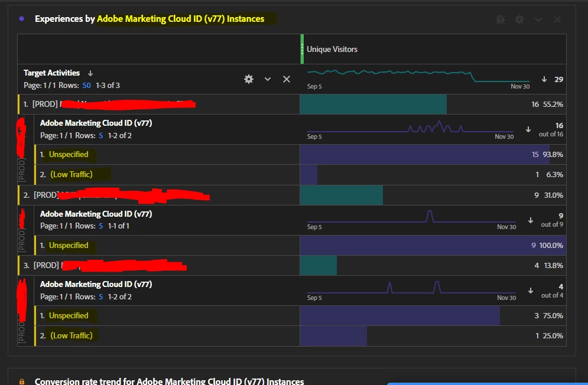Sort by Unique Visitors total arrow near 29
Image resolution: width=588 pixels, height=385 pixels.
(544, 79)
